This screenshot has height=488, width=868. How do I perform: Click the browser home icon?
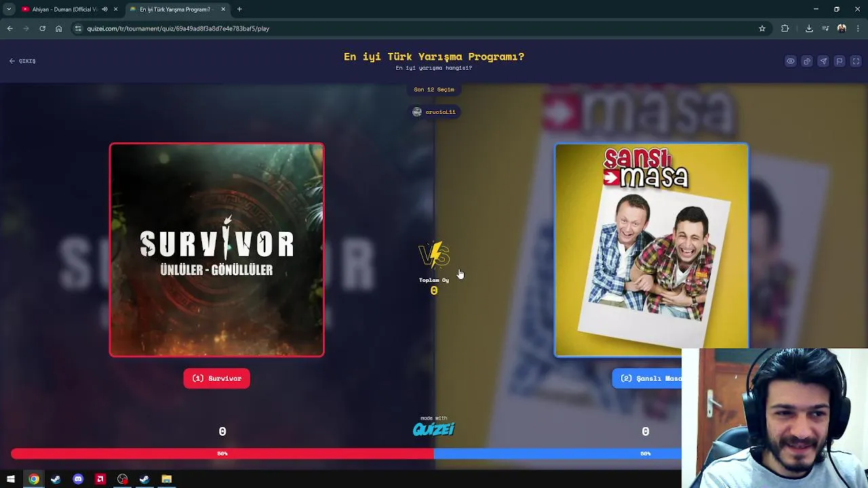point(59,28)
